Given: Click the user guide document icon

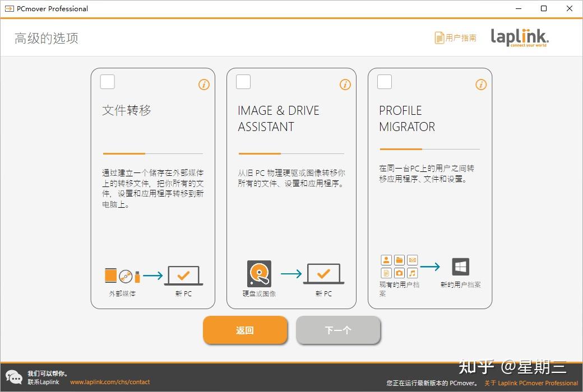Looking at the screenshot, I should pos(439,38).
